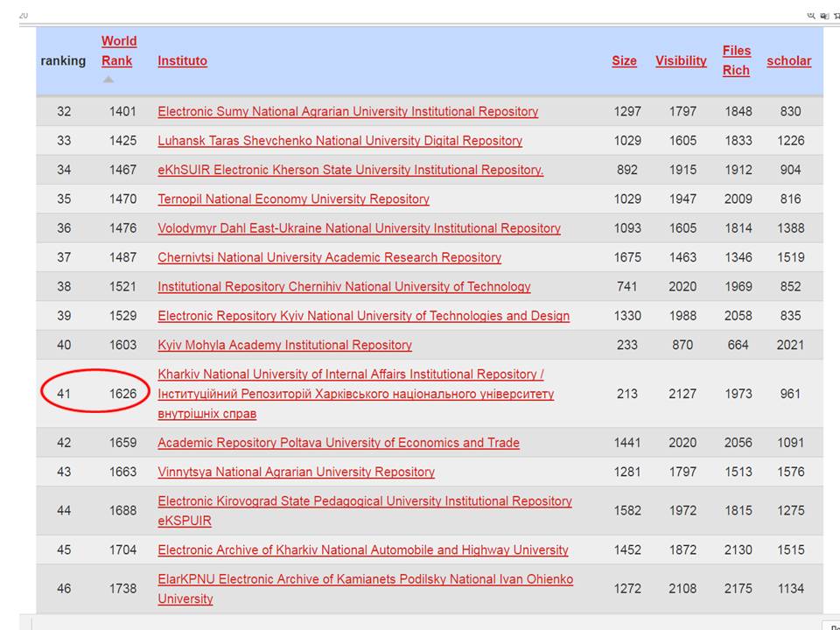This screenshot has height=630, width=840.
Task: Visit Vinnytsya National Agrarian University Repository
Action: coord(296,472)
